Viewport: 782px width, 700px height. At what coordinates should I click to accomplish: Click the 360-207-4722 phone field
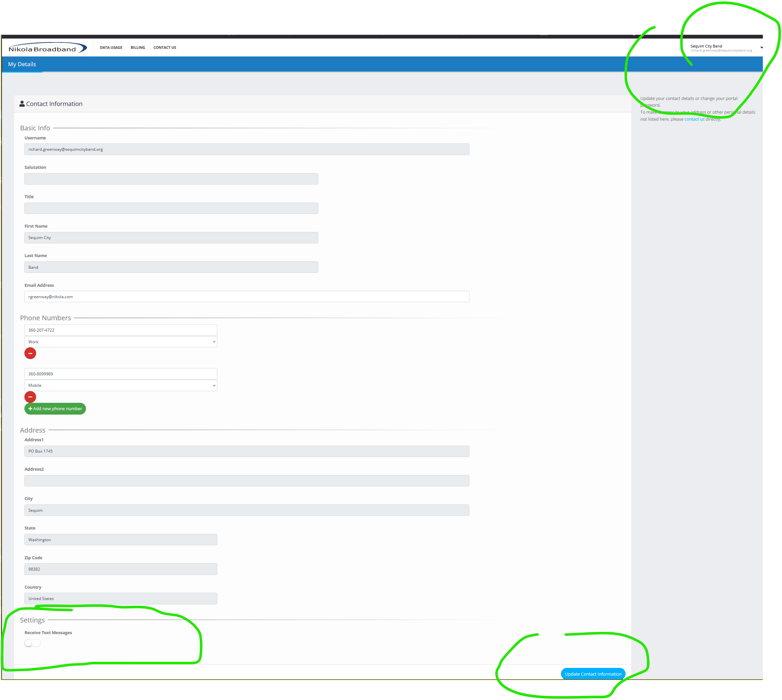tap(120, 330)
